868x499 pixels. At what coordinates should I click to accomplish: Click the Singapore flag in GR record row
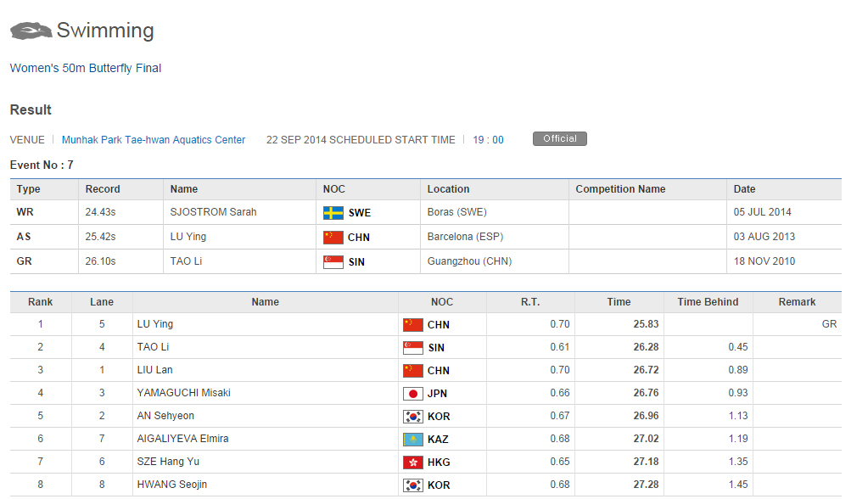333,262
